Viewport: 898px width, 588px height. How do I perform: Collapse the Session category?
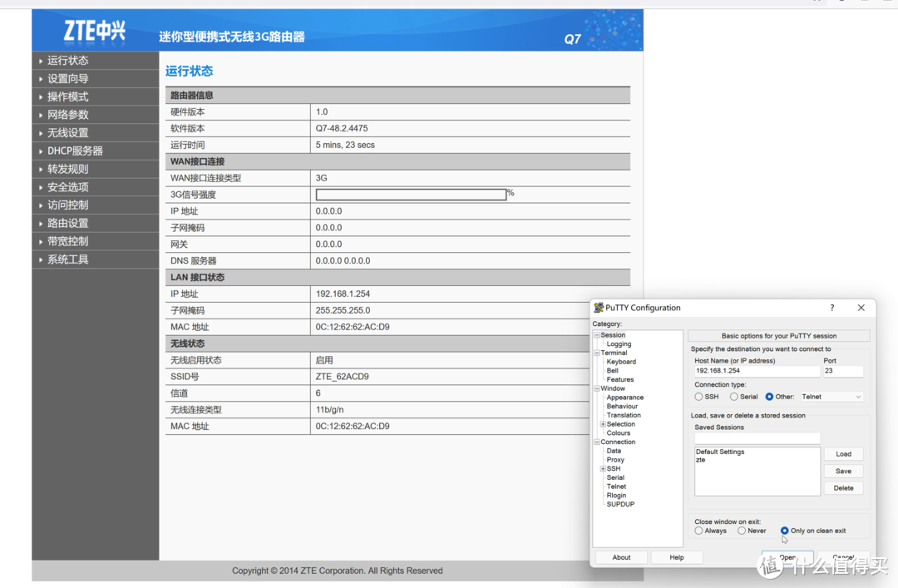[595, 334]
